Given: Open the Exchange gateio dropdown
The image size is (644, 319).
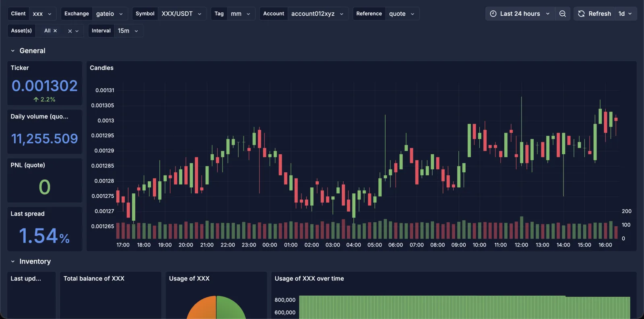Looking at the screenshot, I should (109, 14).
